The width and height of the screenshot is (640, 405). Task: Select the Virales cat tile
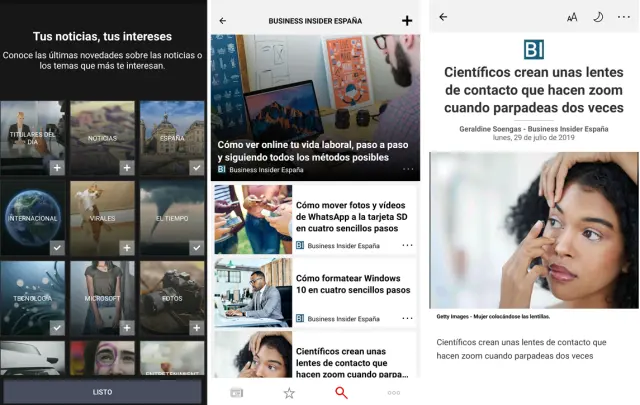pos(102,218)
